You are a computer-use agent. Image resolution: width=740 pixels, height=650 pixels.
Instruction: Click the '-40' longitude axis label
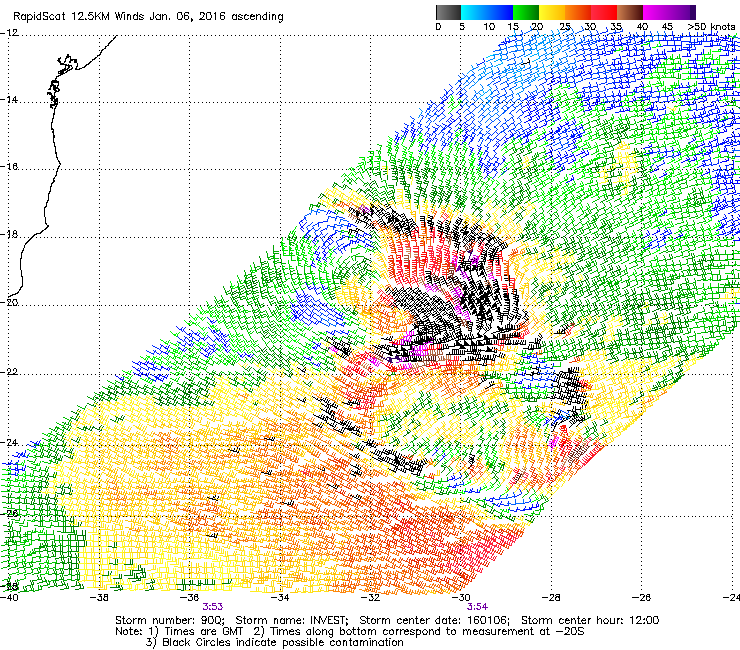coord(9,598)
